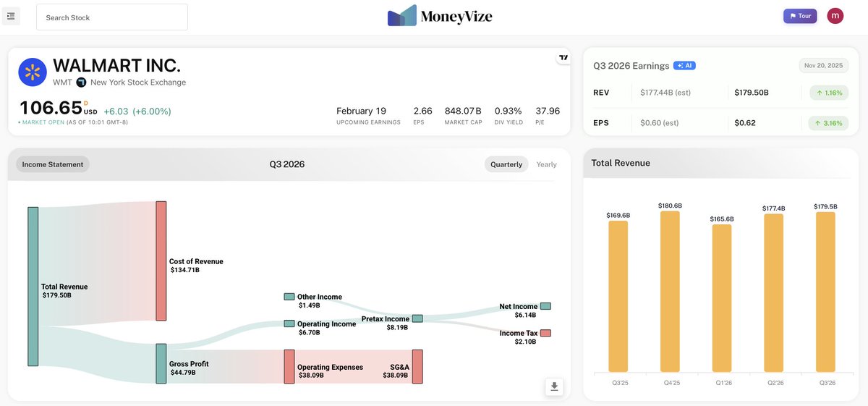The height and width of the screenshot is (406, 868).
Task: Click the Nov 20, 2025 date badge
Action: click(824, 66)
